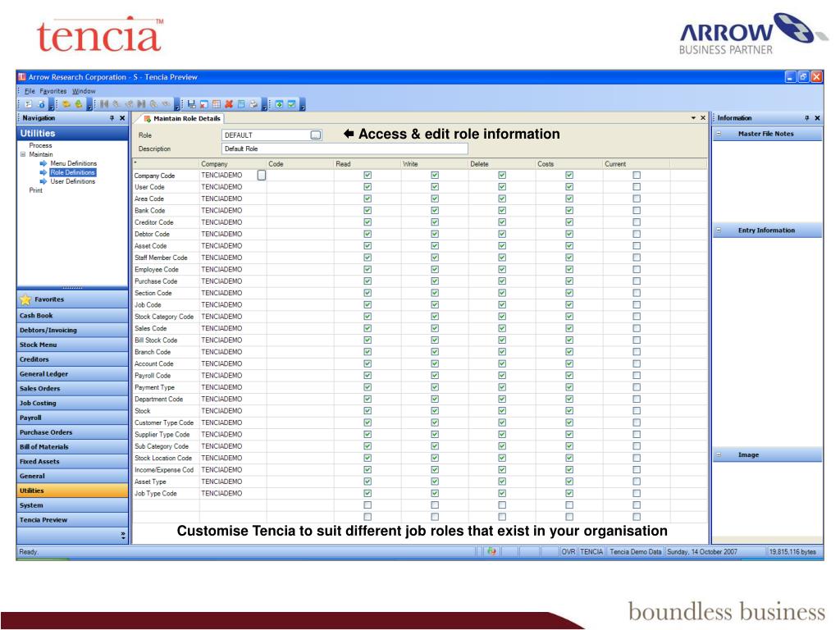Open the document tab list dropdown arrow

tap(693, 118)
